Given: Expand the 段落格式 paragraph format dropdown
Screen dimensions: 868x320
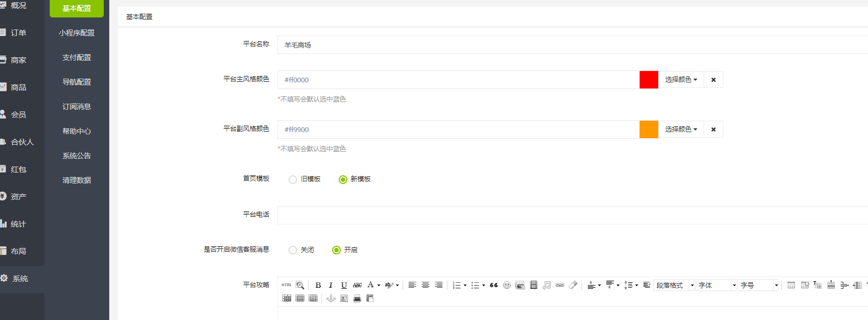Looking at the screenshot, I should click(x=675, y=285).
